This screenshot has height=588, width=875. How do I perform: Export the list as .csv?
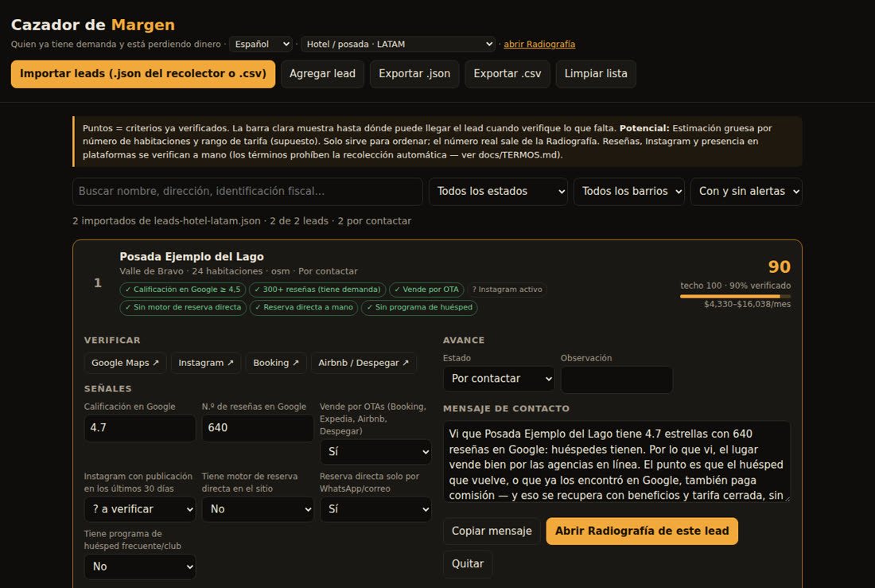coord(507,74)
